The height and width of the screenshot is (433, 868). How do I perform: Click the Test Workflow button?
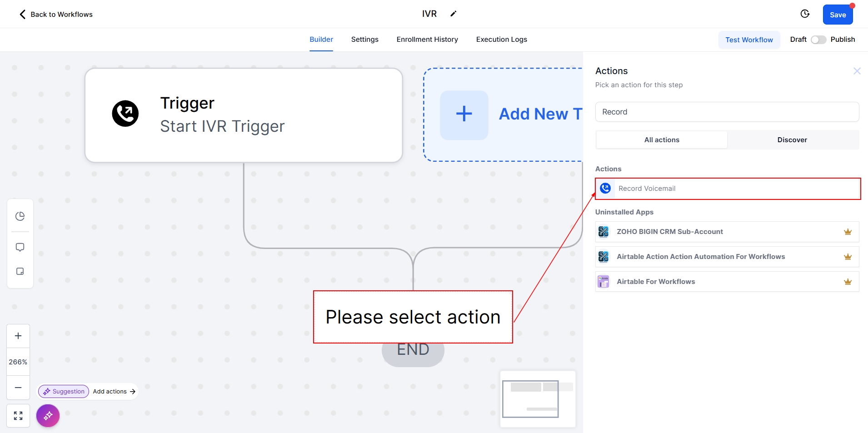click(749, 40)
